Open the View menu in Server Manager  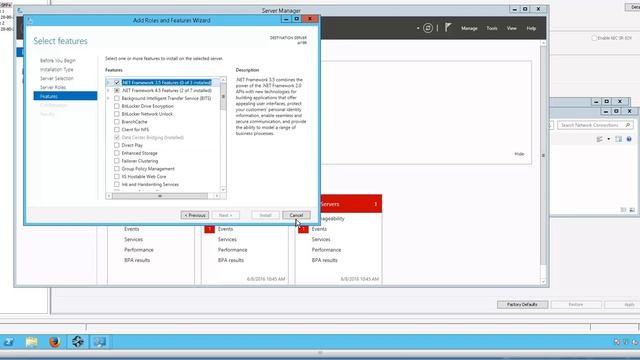[511, 29]
